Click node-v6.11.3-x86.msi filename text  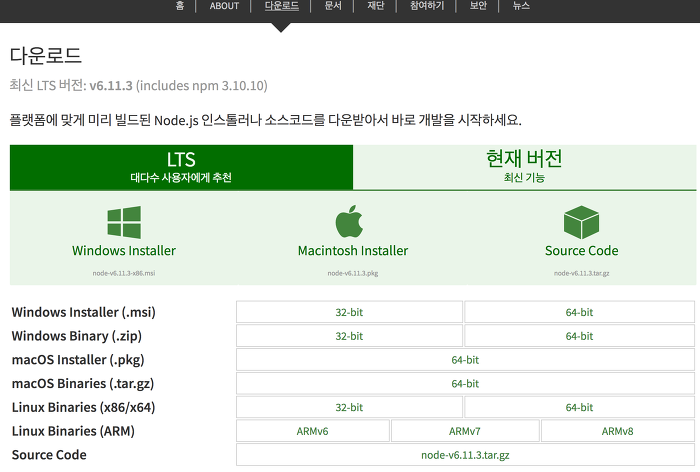(124, 273)
